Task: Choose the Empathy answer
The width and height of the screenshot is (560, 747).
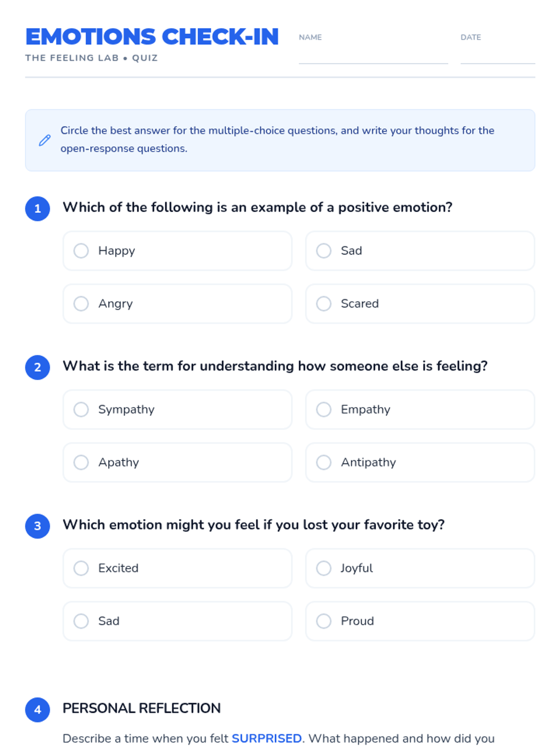Action: [324, 409]
